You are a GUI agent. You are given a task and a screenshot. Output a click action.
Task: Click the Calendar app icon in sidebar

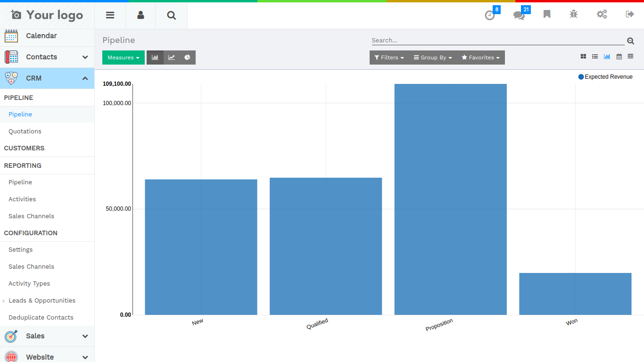point(11,36)
